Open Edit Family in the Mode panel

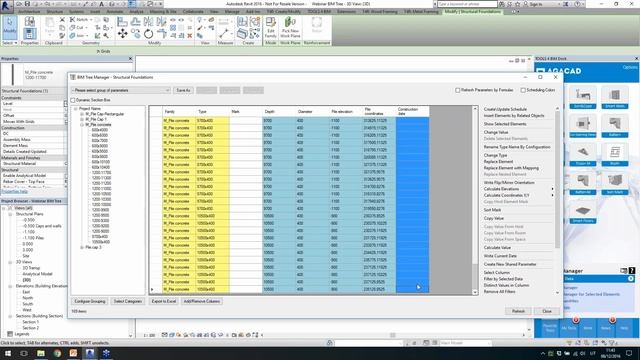pos(270,27)
